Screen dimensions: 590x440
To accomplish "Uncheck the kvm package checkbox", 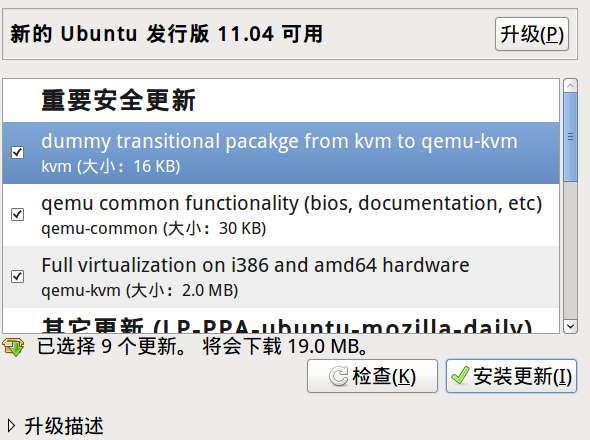I will point(17,152).
